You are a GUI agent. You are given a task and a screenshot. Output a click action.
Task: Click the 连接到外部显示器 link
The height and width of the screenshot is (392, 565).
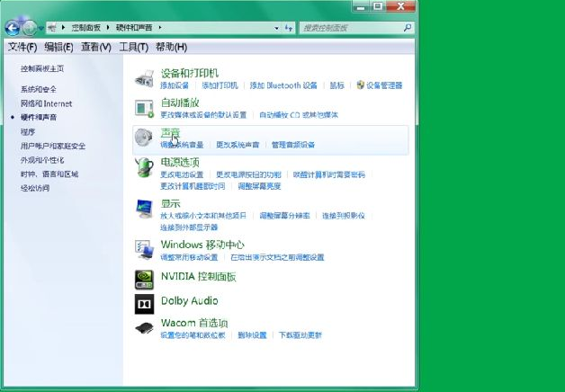[189, 227]
